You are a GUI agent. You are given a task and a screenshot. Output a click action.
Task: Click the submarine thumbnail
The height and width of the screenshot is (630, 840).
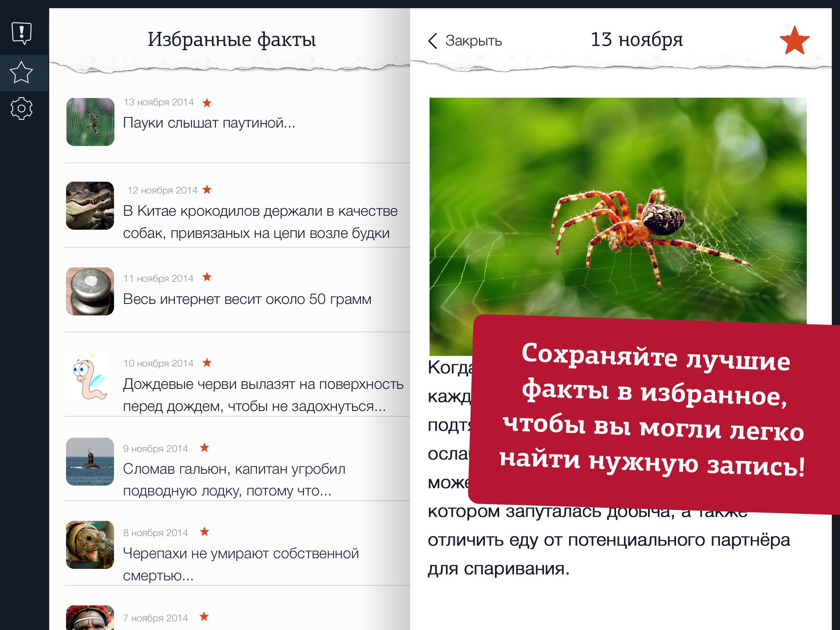(90, 461)
